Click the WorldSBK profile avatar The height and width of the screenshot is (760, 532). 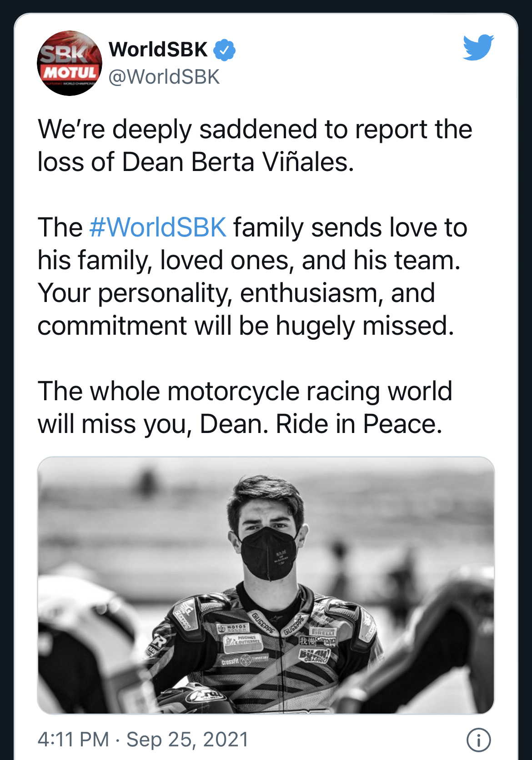69,63
